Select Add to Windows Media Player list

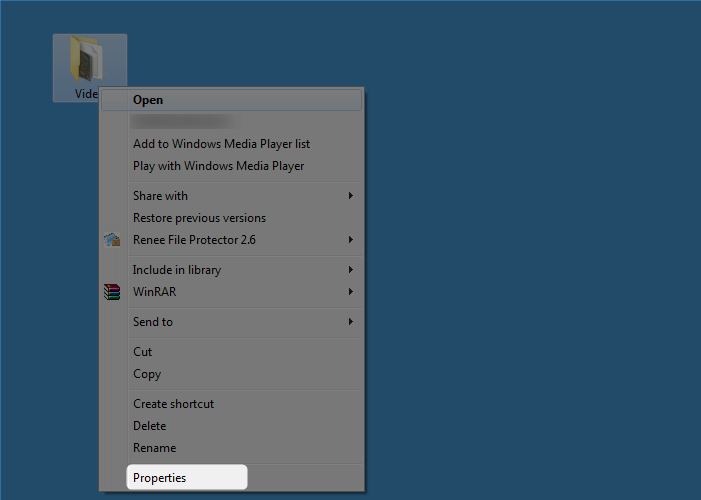tap(221, 144)
